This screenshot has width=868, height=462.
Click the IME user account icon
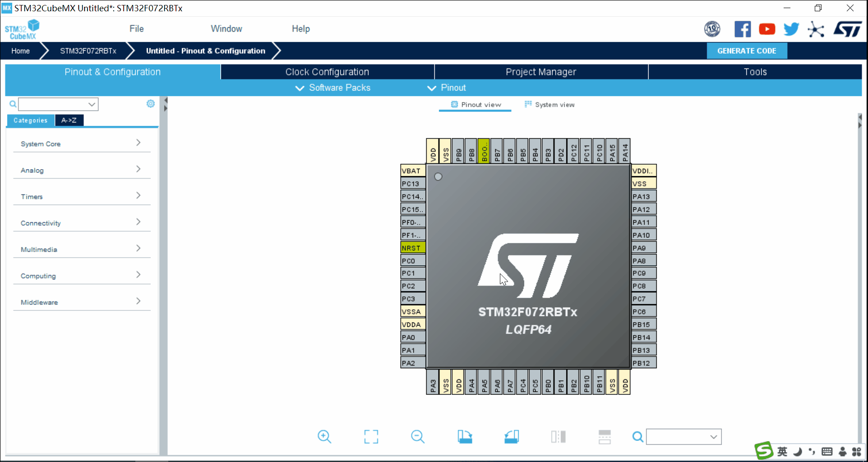tap(842, 452)
